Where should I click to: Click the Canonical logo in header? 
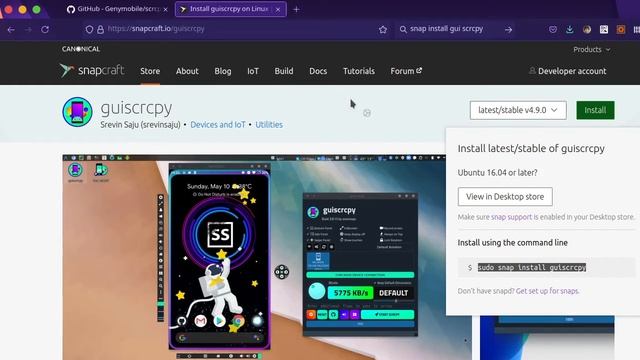pyautogui.click(x=81, y=49)
